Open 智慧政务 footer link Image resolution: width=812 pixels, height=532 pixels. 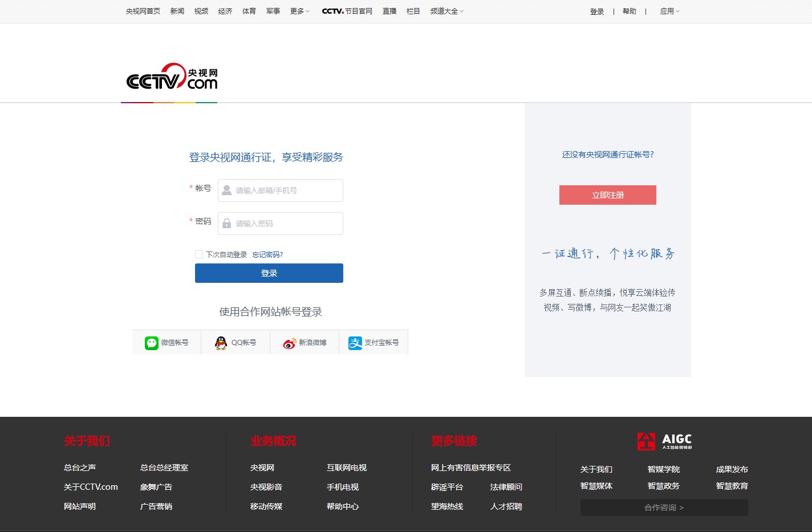[x=664, y=486]
